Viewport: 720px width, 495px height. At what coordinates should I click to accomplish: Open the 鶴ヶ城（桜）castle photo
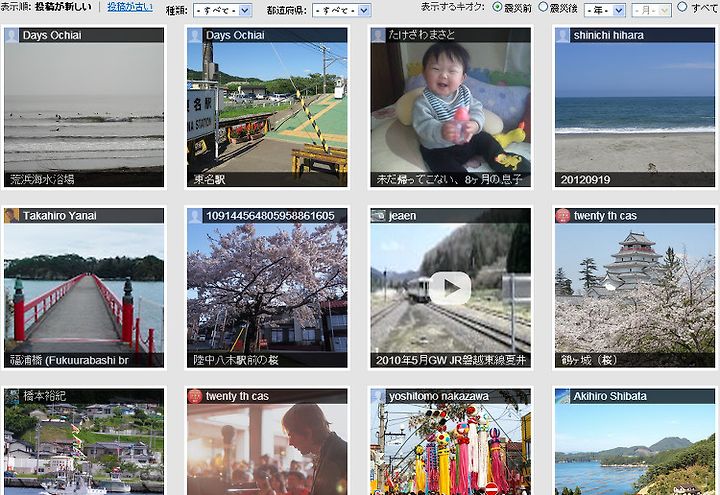635,288
